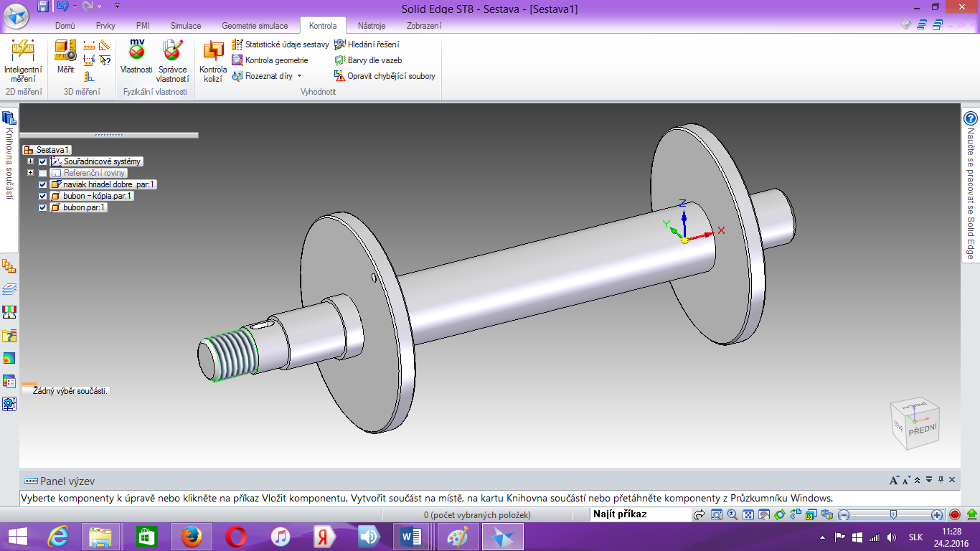Click the red record button in status bar
Screen dimensions: 980x551
pyautogui.click(x=955, y=515)
